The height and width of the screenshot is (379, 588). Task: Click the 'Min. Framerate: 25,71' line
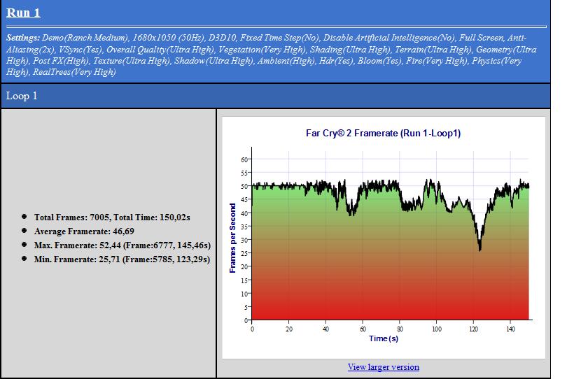(x=122, y=259)
